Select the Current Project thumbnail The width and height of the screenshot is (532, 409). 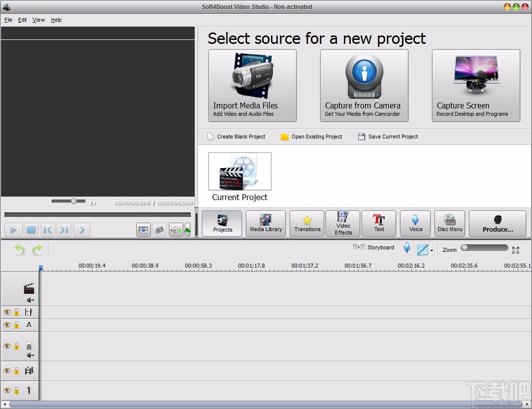tap(239, 171)
